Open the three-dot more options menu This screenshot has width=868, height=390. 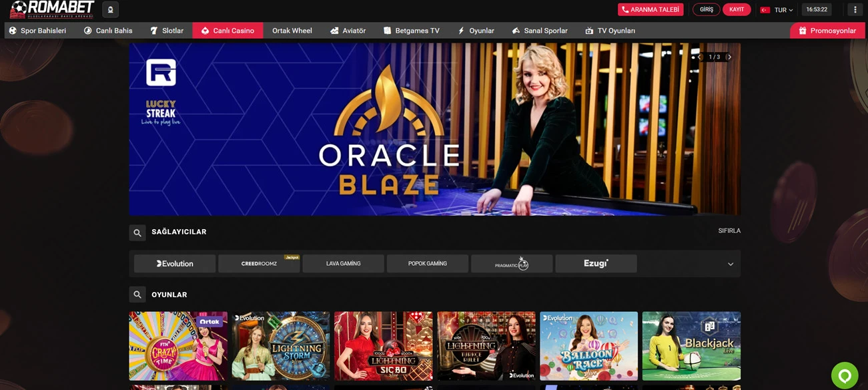coord(855,9)
